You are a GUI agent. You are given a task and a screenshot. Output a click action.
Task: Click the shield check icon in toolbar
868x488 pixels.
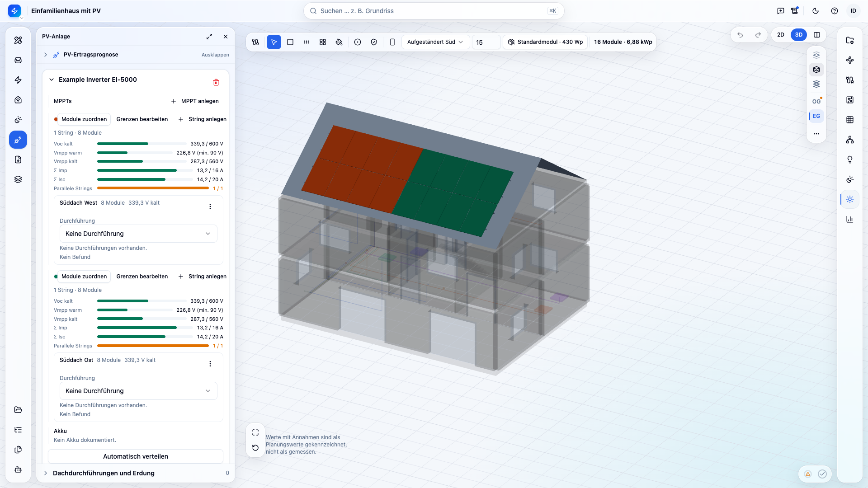[x=374, y=42]
